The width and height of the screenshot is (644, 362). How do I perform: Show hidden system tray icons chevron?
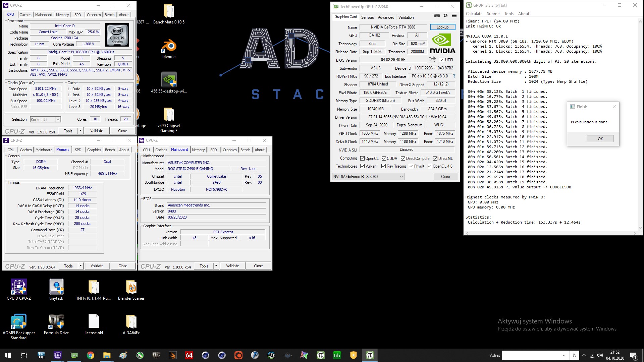(x=584, y=355)
